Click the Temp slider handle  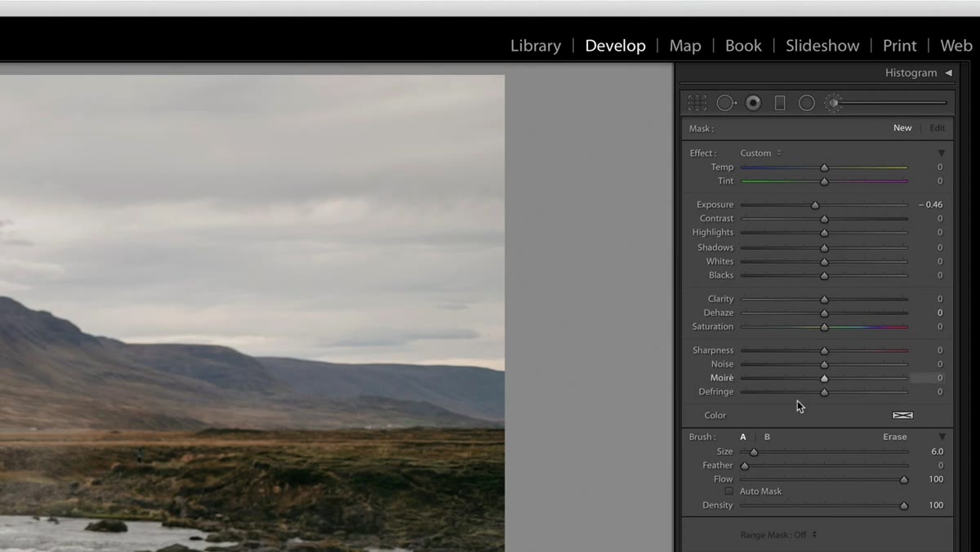824,167
